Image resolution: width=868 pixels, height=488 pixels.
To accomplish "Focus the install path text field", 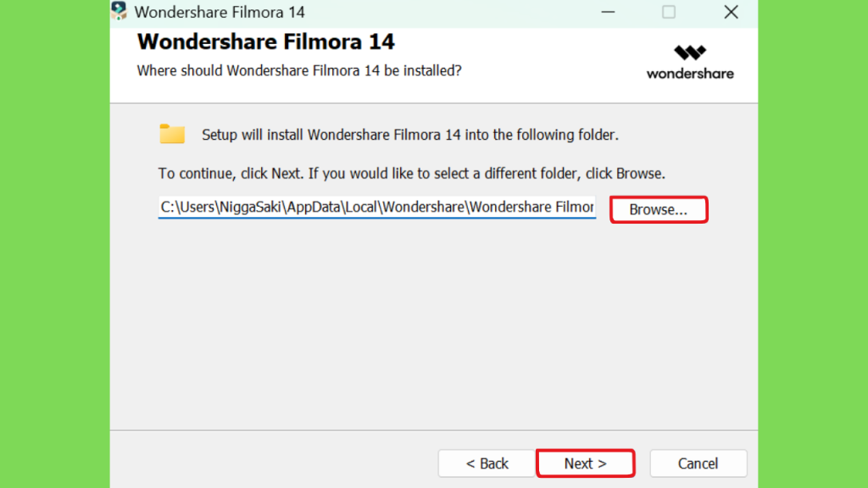I will pyautogui.click(x=377, y=207).
